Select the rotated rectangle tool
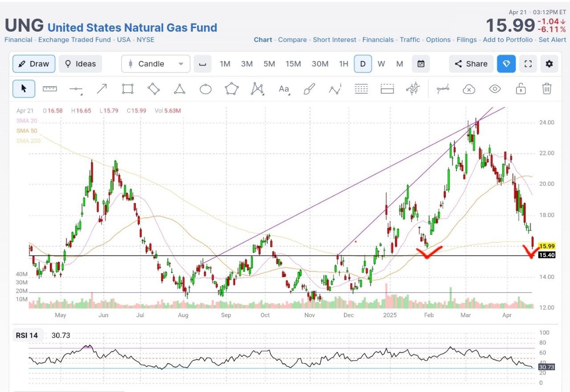 tap(153, 88)
